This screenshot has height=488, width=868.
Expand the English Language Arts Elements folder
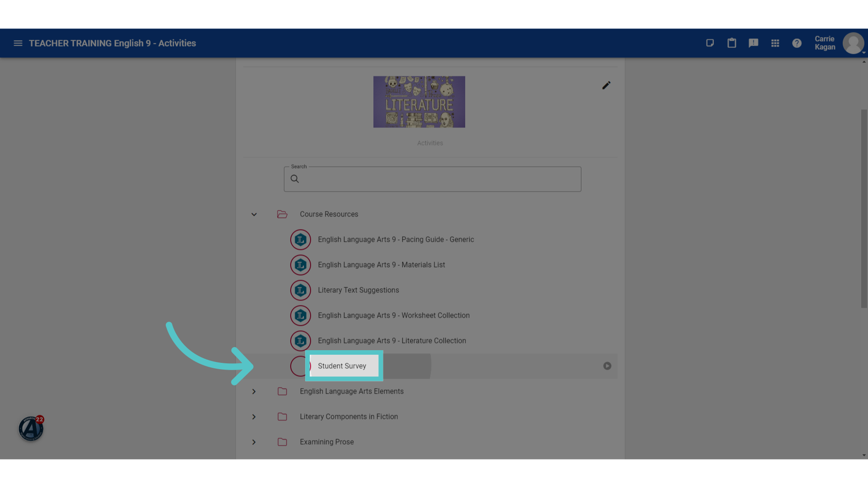click(254, 392)
